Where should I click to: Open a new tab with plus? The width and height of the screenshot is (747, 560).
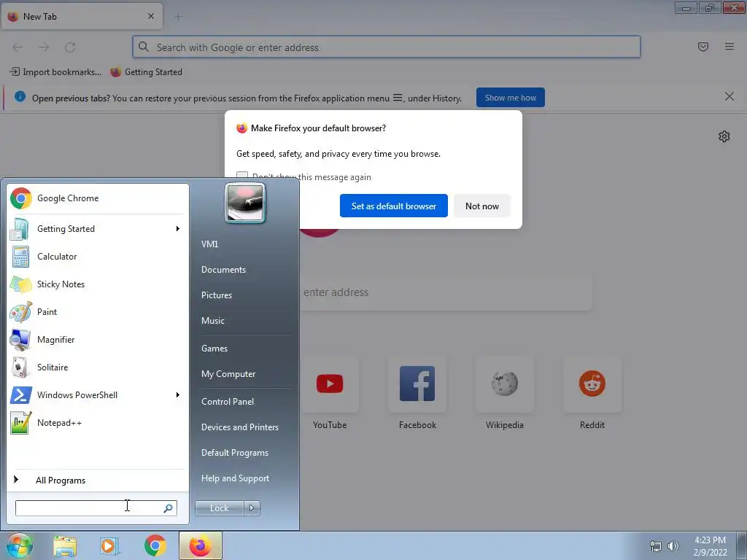coord(178,17)
